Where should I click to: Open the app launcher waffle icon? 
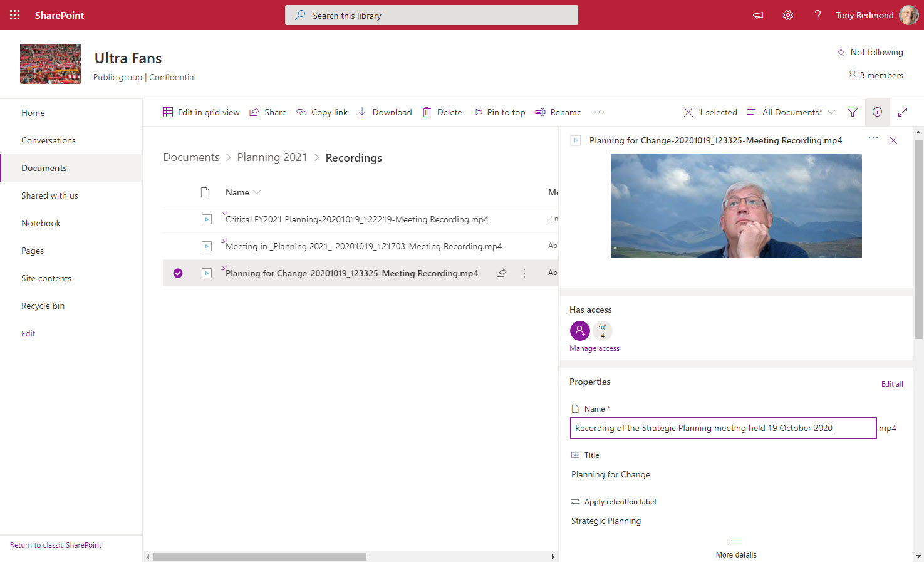point(15,15)
